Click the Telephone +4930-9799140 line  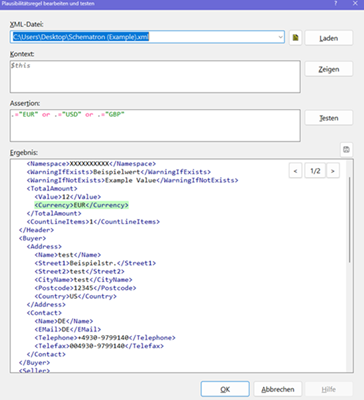pyautogui.click(x=105, y=338)
